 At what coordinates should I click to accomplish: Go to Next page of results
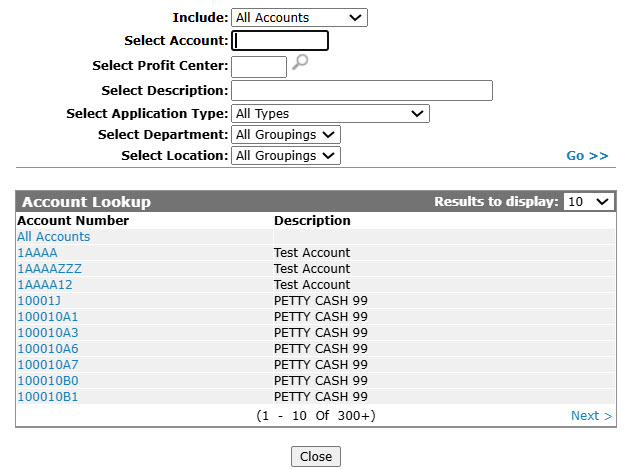click(x=591, y=415)
